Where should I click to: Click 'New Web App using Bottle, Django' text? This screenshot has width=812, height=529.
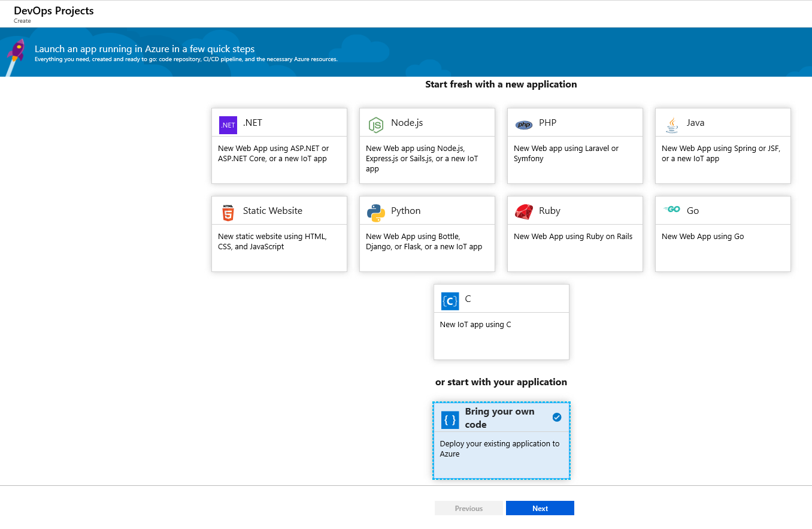pyautogui.click(x=424, y=241)
